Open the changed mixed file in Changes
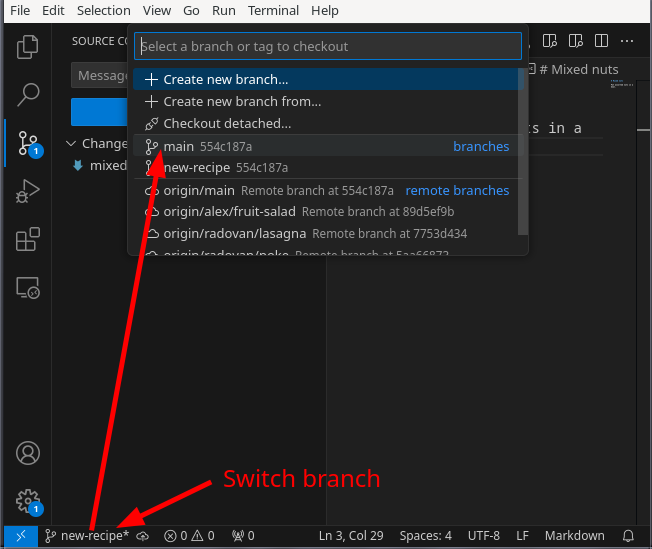This screenshot has height=549, width=652. click(x=100, y=166)
